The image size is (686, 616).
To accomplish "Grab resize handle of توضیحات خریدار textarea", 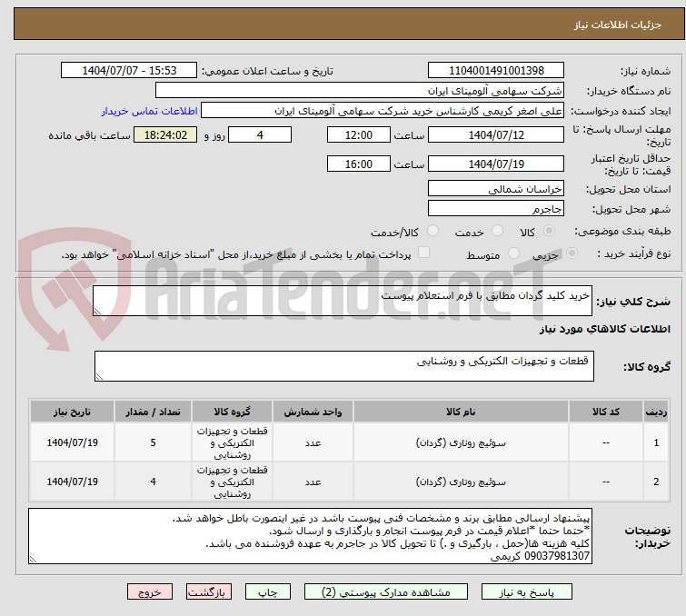I will click(x=33, y=559).
